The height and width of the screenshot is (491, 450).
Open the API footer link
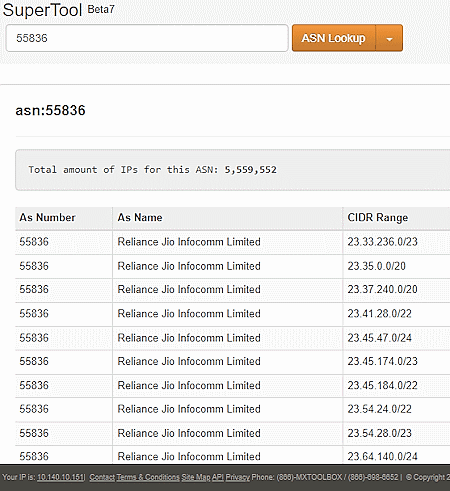point(218,477)
